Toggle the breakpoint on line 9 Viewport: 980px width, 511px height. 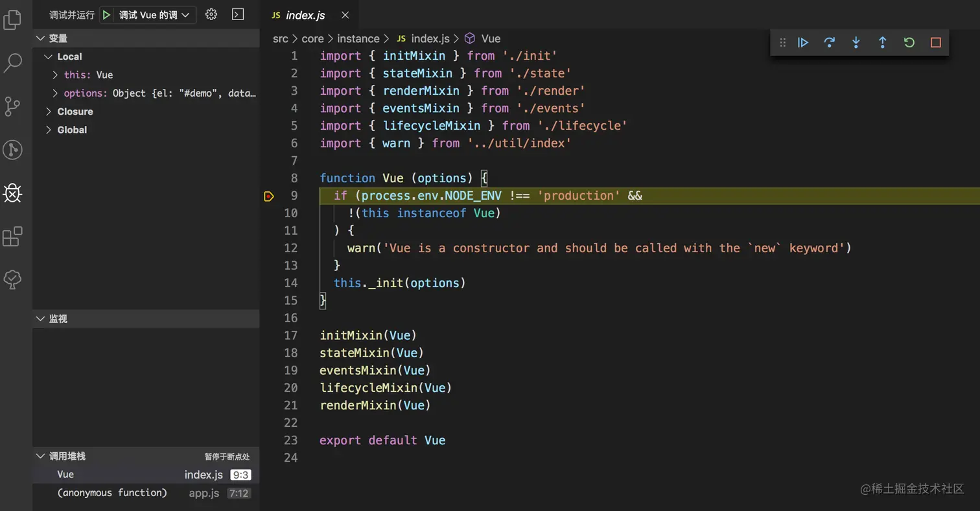coord(269,196)
